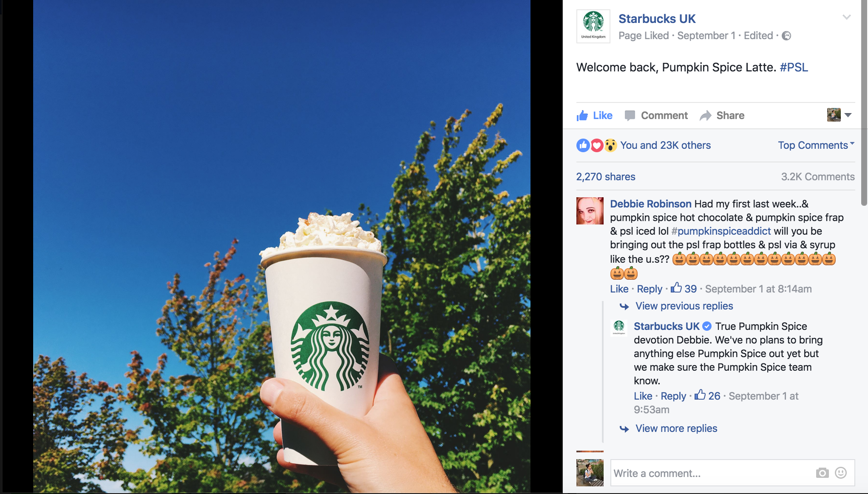The height and width of the screenshot is (494, 868).
Task: Click the Share arrow icon
Action: point(706,116)
